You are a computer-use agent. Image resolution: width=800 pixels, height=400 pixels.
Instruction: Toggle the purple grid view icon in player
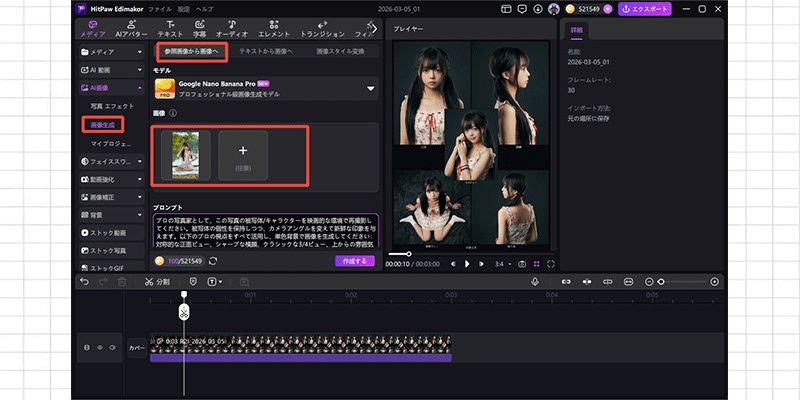click(x=536, y=264)
